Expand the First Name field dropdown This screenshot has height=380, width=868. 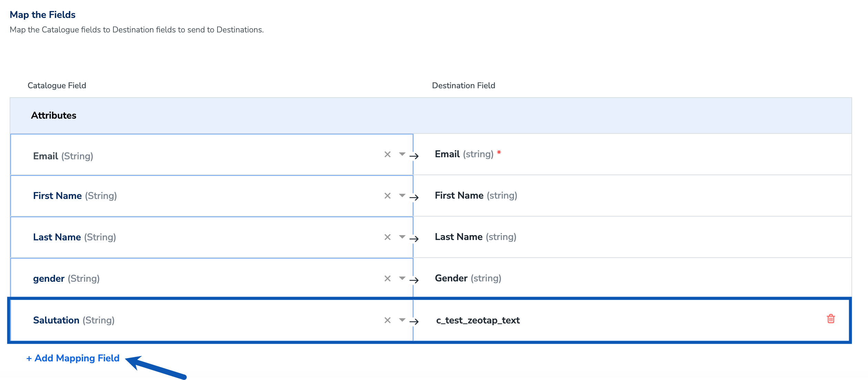pyautogui.click(x=402, y=196)
